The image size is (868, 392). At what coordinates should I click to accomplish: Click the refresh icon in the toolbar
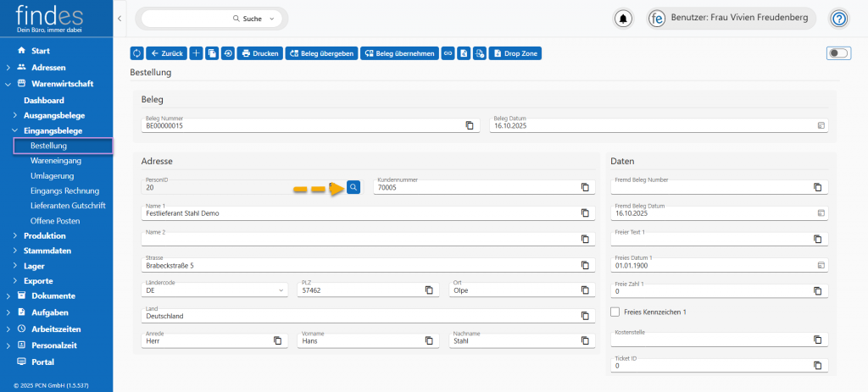click(136, 53)
